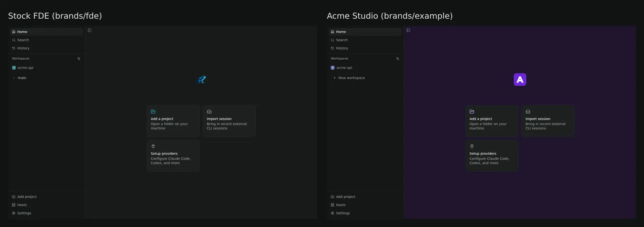Click plus icon beside New workspace
644x227 pixels.
pyautogui.click(x=335, y=78)
